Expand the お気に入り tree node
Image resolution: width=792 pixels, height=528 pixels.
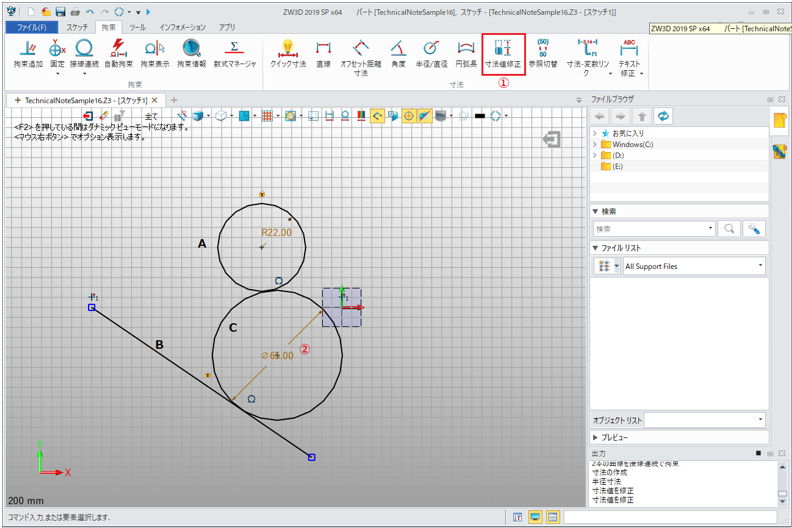pyautogui.click(x=595, y=133)
